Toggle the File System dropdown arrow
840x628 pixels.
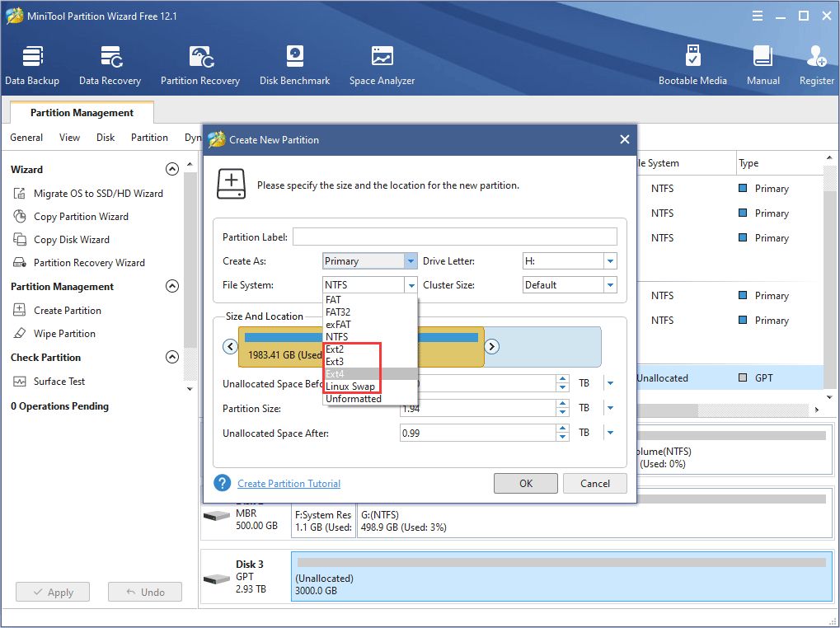click(411, 285)
